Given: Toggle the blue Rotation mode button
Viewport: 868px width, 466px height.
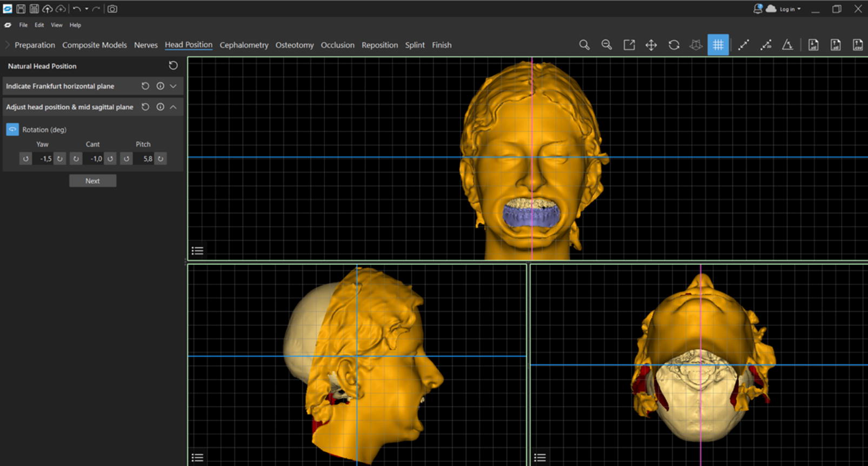Looking at the screenshot, I should click(x=12, y=130).
